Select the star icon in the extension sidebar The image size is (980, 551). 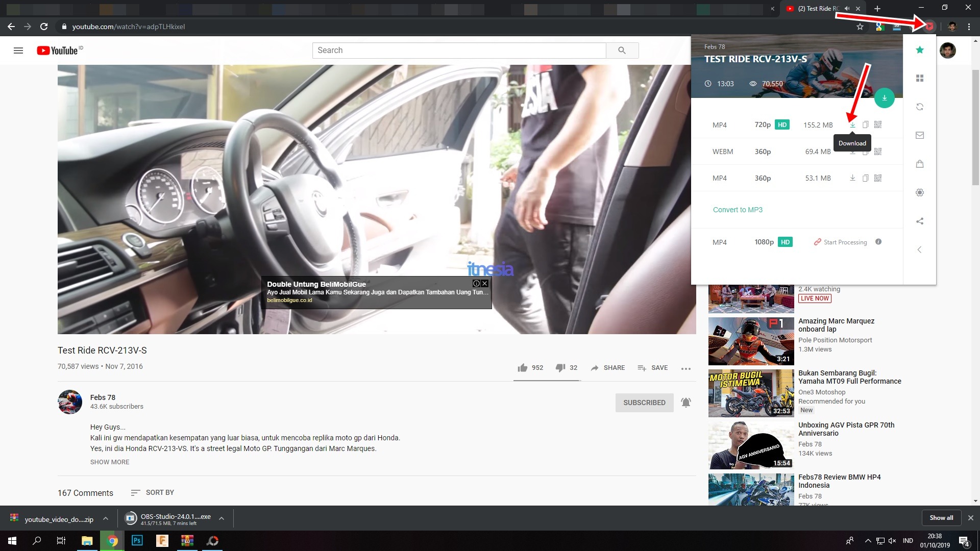click(x=920, y=49)
